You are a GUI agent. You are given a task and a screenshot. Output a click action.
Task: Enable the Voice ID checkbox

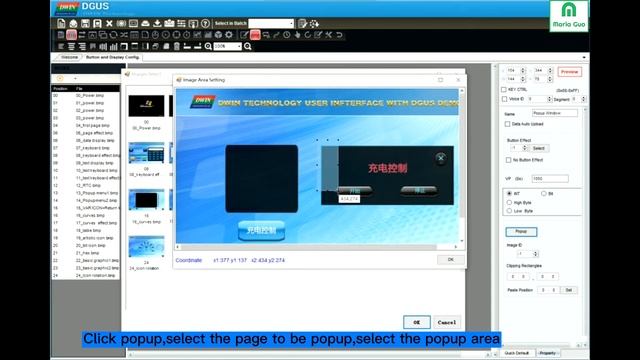[504, 99]
